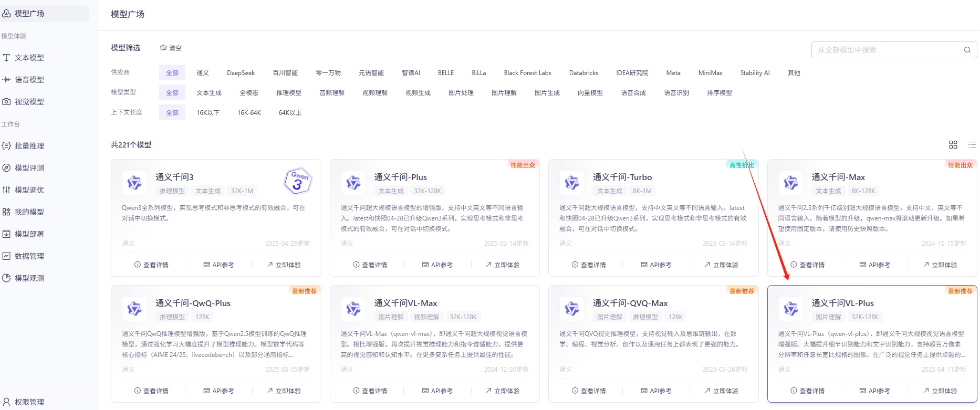
Task: Filter provider by Stability AI
Action: pyautogui.click(x=755, y=73)
